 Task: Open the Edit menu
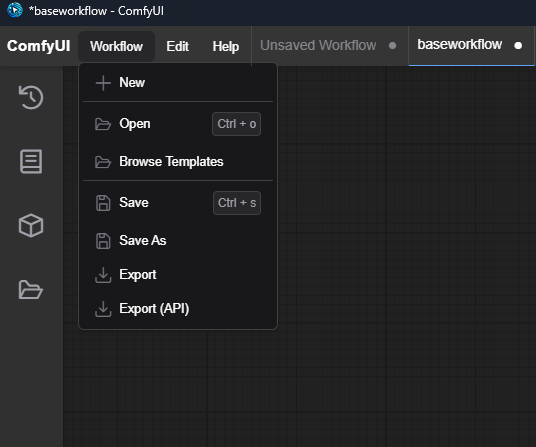pos(177,46)
